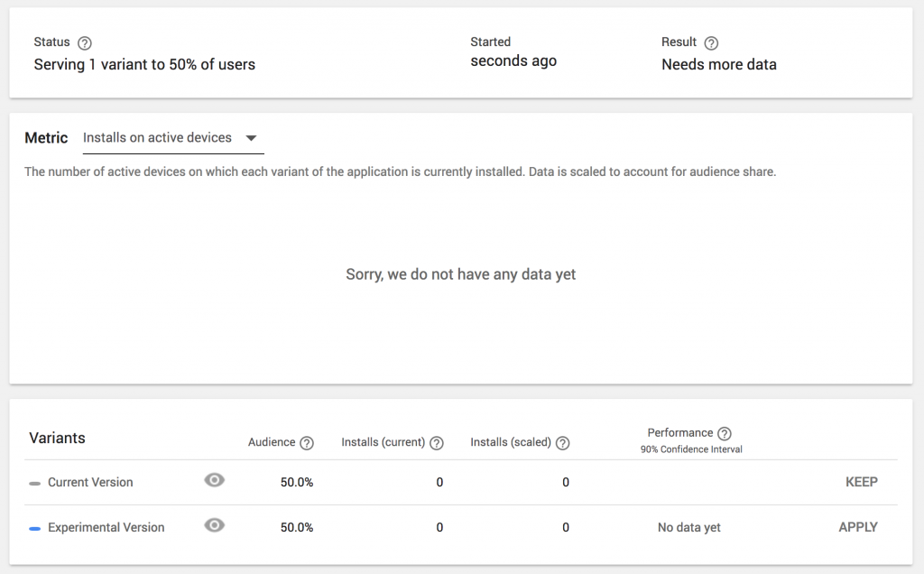Viewport: 924px width, 574px height.
Task: Select the 'Installs on active devices' metric field
Action: pyautogui.click(x=157, y=138)
